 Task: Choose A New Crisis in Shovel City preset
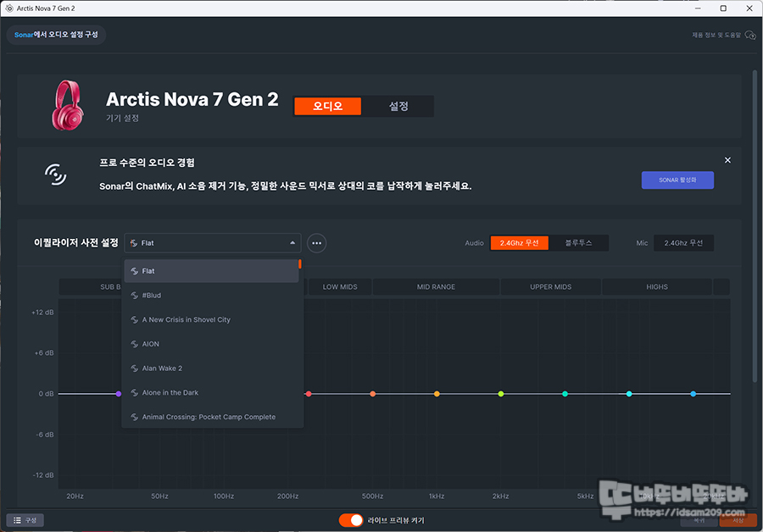[x=211, y=319]
